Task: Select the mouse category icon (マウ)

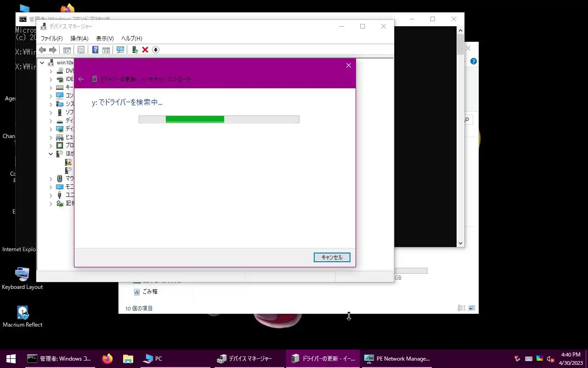Action: point(60,178)
